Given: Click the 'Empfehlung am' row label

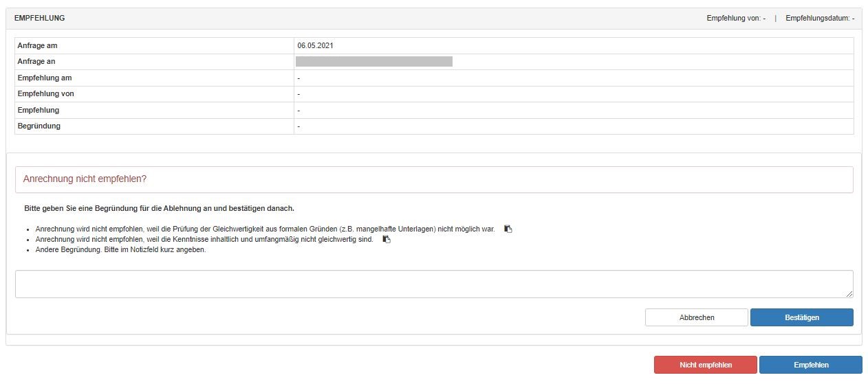Looking at the screenshot, I should click(x=45, y=78).
